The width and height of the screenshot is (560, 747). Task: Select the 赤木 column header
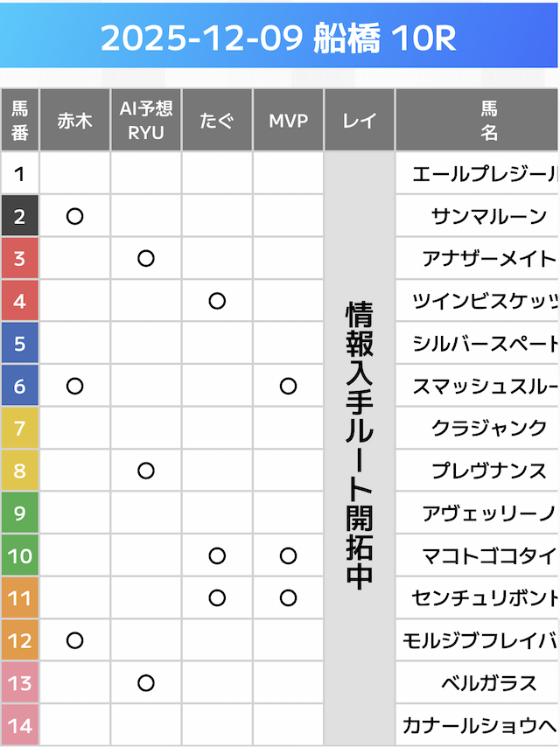74,121
